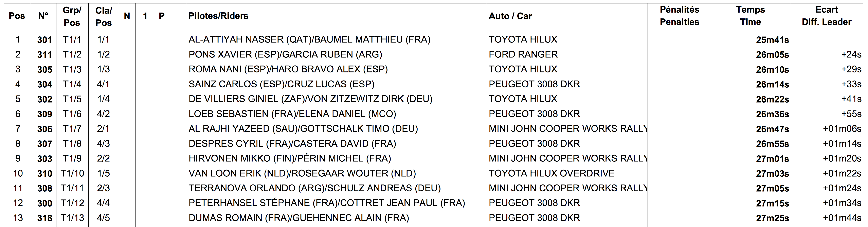
Task: Click the Temps Time column header
Action: (x=751, y=16)
